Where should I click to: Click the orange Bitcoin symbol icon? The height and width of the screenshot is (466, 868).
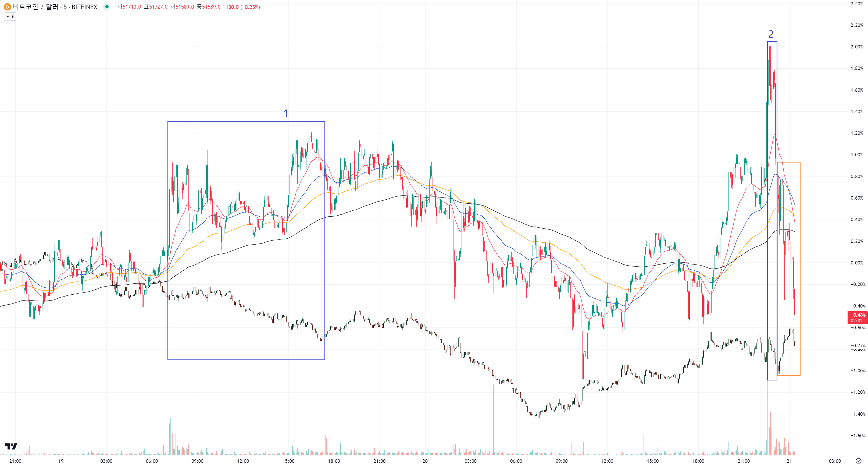click(7, 7)
